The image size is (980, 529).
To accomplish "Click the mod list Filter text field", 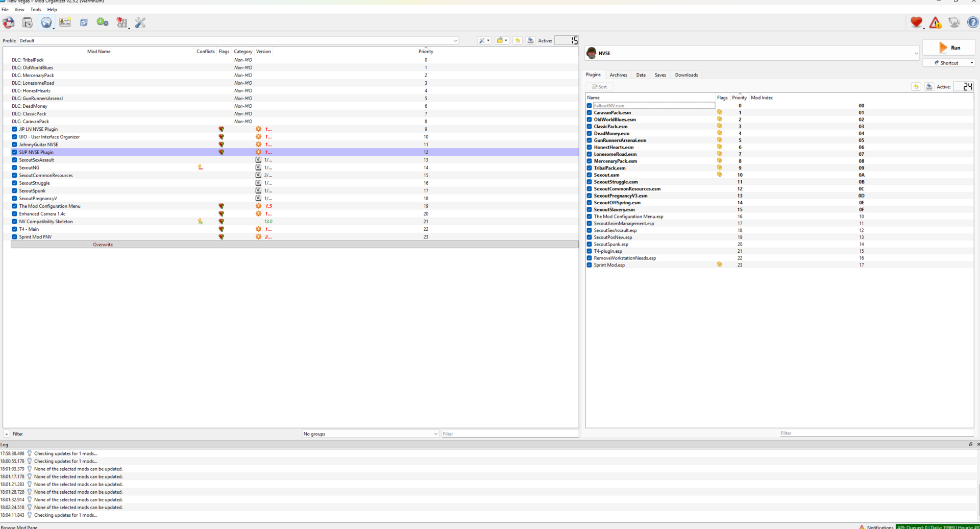I will 509,434.
